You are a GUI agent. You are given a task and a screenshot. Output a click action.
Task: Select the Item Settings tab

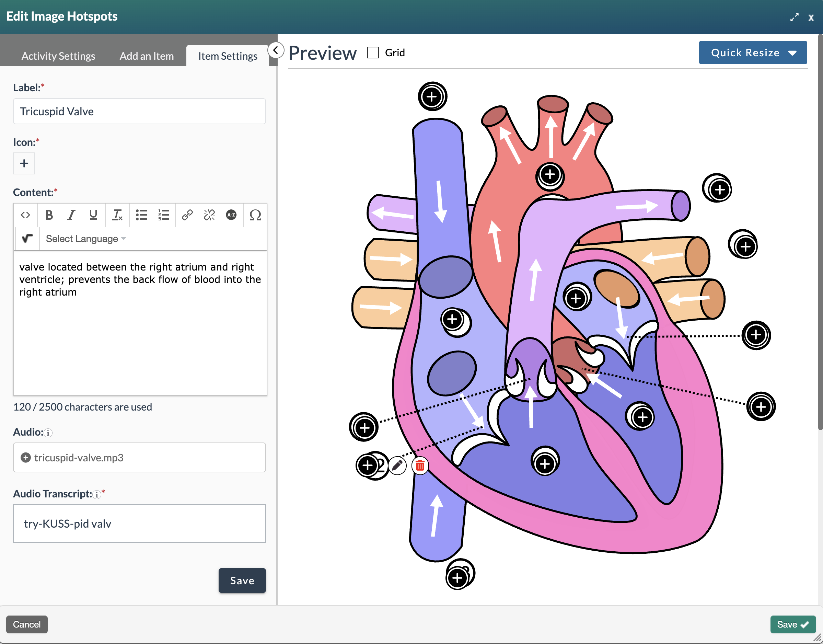click(228, 56)
